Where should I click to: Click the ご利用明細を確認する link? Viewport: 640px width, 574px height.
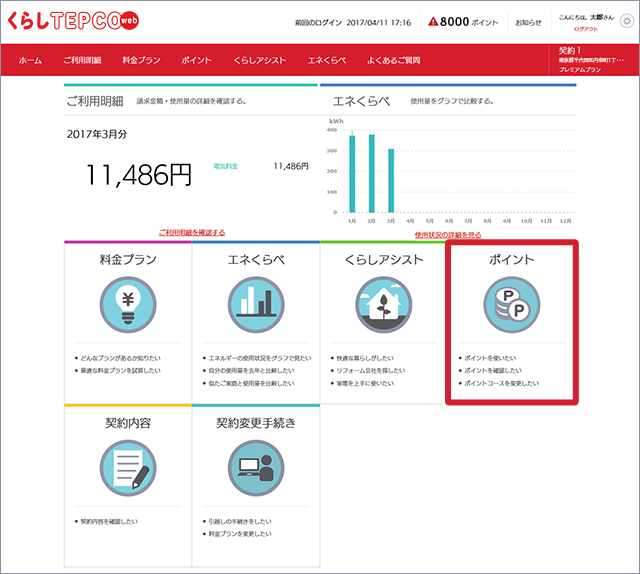[x=192, y=232]
